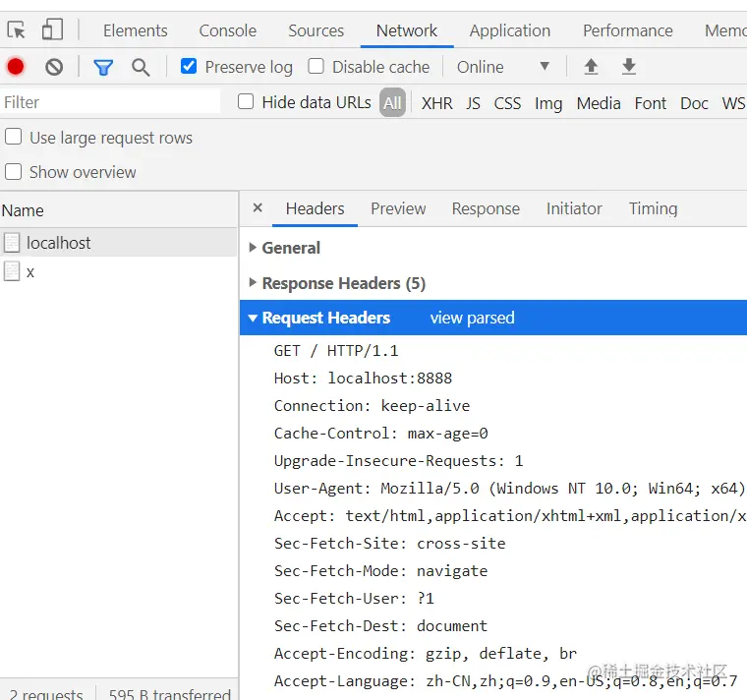Click the Sec-Fetch-Dest: document line

380,626
